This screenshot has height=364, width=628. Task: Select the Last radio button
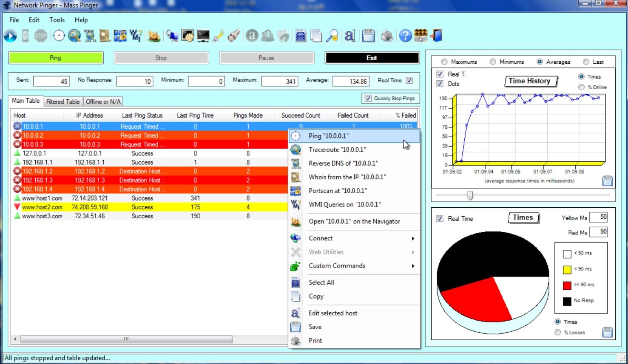pyautogui.click(x=586, y=62)
